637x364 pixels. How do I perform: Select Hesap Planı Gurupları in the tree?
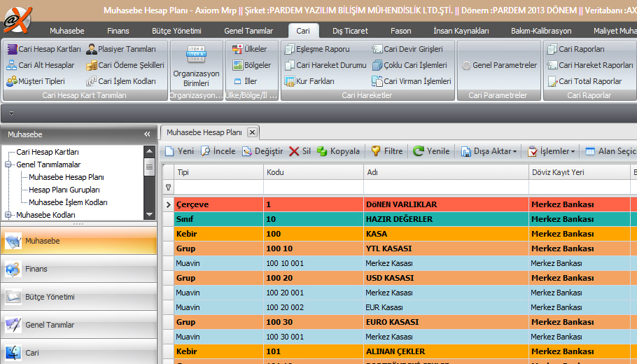[x=64, y=190]
